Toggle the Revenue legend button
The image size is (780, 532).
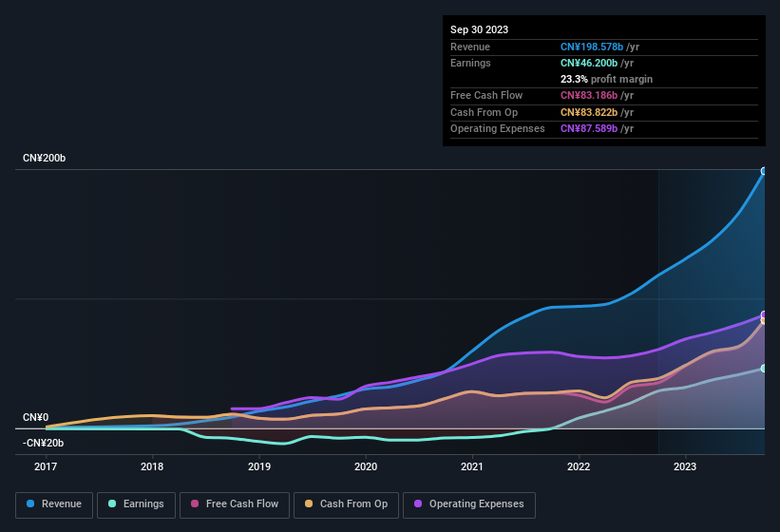54,504
